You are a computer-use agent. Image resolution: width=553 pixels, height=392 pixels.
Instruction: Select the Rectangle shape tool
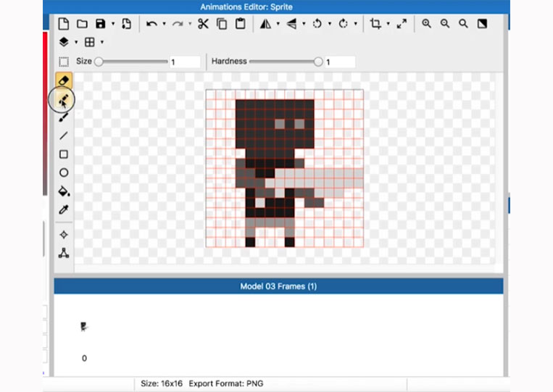(64, 154)
